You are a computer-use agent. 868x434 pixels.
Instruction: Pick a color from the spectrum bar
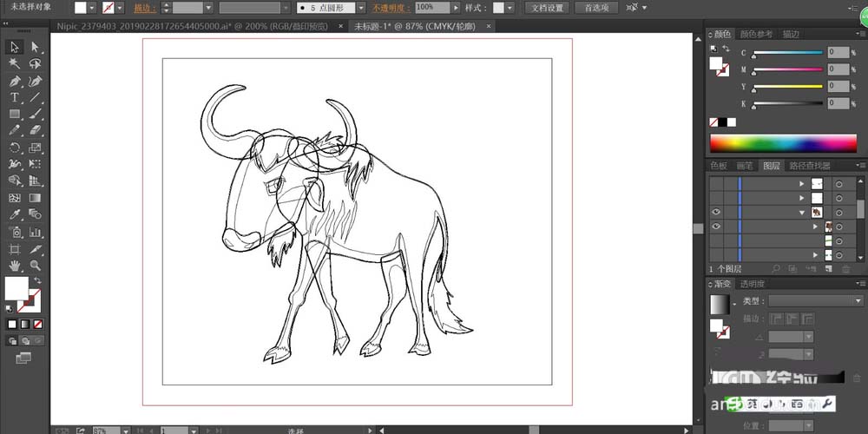point(783,143)
